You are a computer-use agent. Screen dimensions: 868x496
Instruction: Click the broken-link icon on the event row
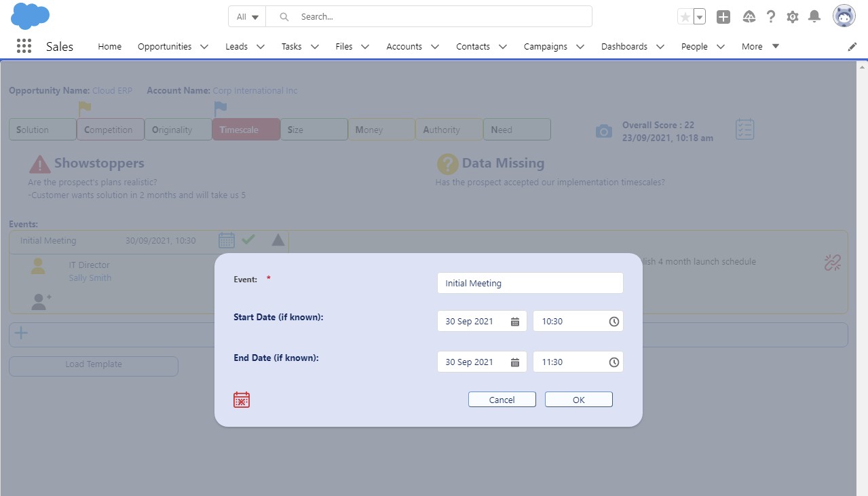point(832,262)
